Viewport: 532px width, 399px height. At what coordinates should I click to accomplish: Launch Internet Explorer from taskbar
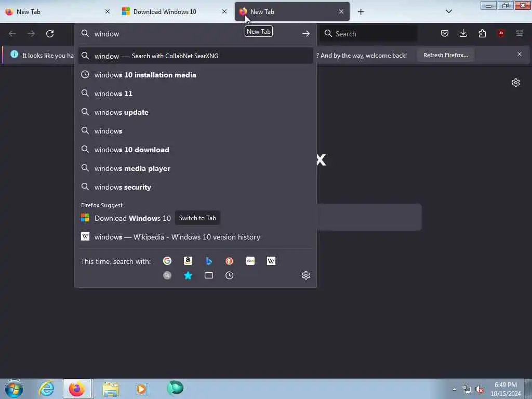[46, 389]
